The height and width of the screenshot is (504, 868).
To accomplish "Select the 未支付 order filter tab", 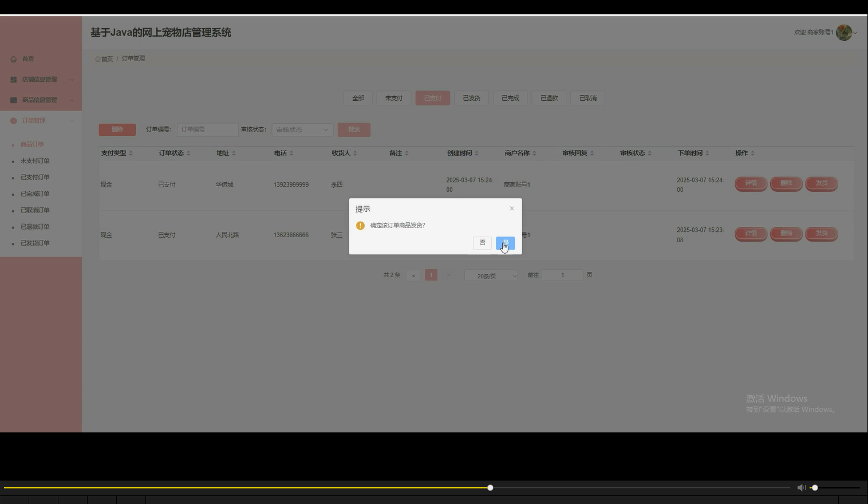I will tap(394, 98).
